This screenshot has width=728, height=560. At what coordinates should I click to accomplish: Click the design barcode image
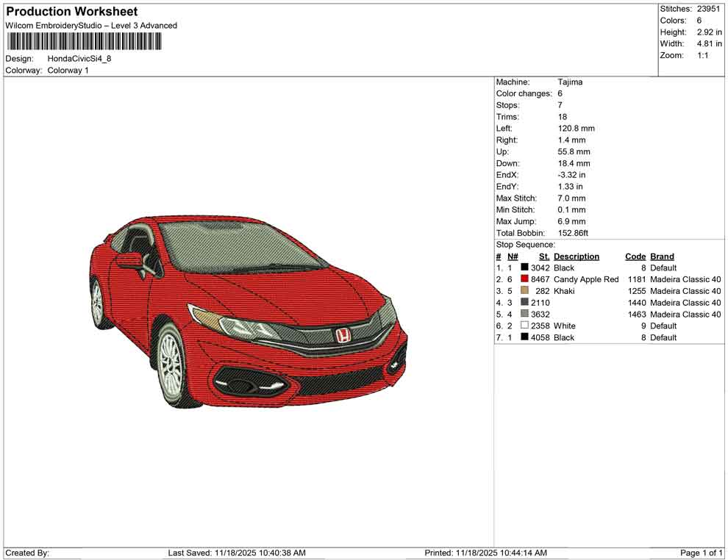click(85, 43)
